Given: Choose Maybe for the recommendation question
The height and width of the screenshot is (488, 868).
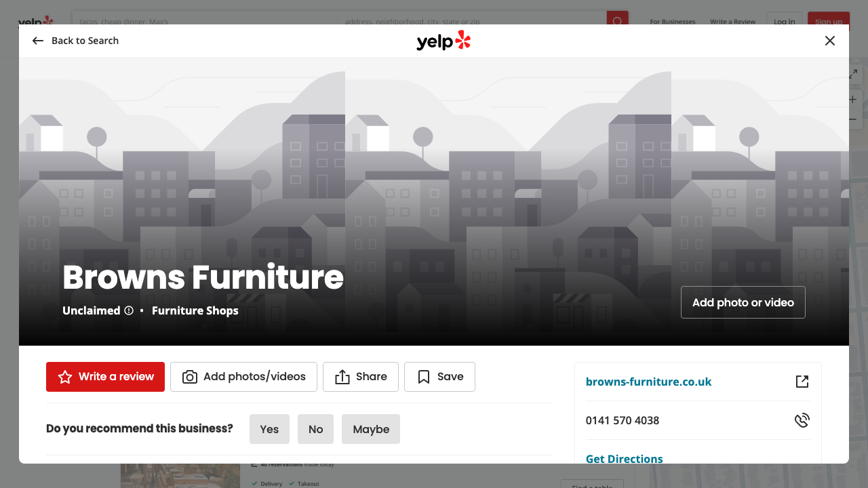Looking at the screenshot, I should pos(370,429).
